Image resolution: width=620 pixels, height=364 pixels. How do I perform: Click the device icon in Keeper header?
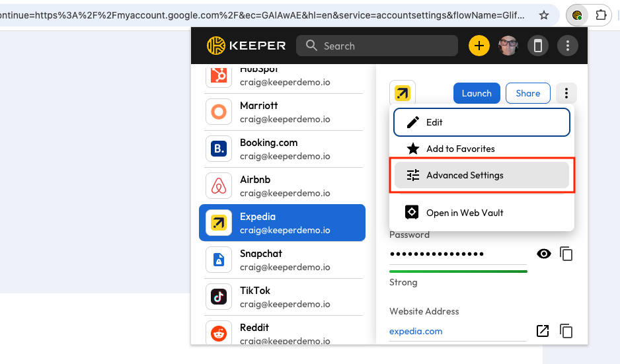[538, 46]
